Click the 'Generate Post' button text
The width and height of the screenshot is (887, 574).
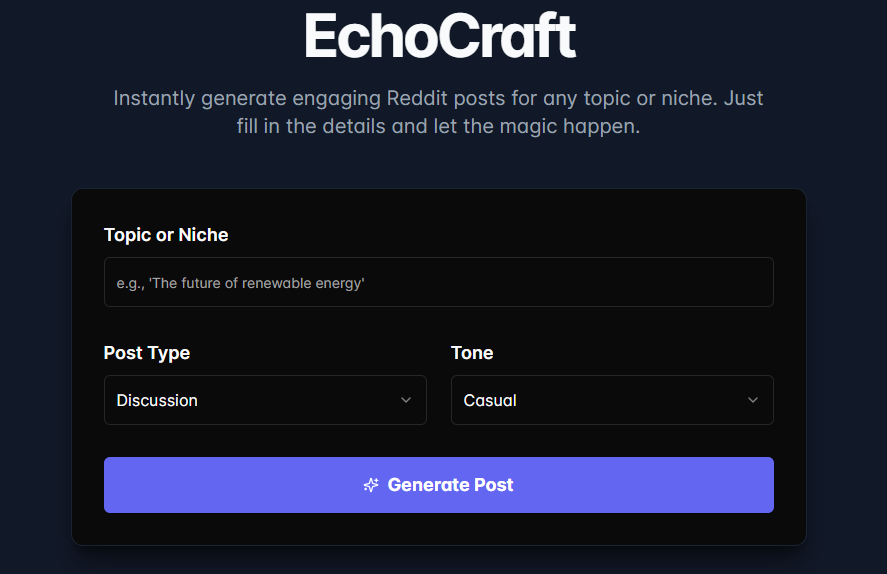click(450, 485)
